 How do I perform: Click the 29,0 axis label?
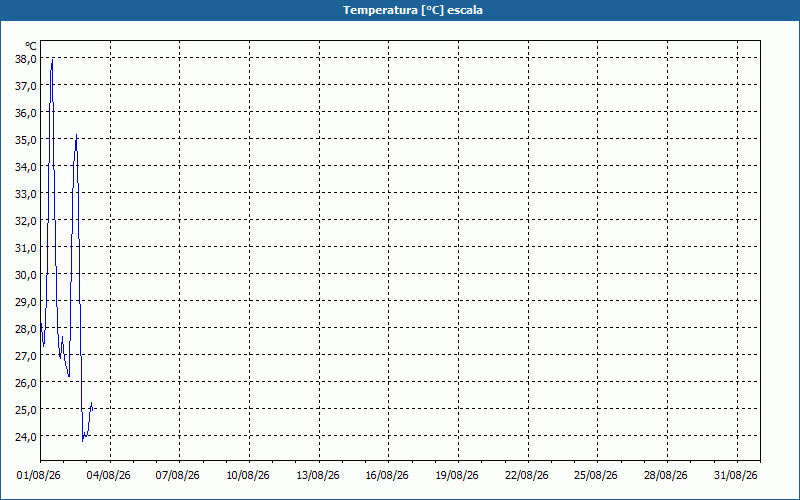[26, 302]
